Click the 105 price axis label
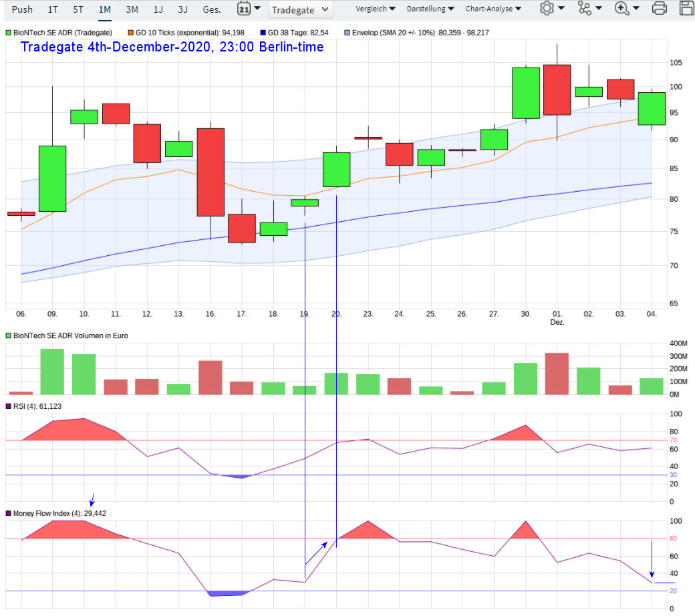 coord(676,63)
